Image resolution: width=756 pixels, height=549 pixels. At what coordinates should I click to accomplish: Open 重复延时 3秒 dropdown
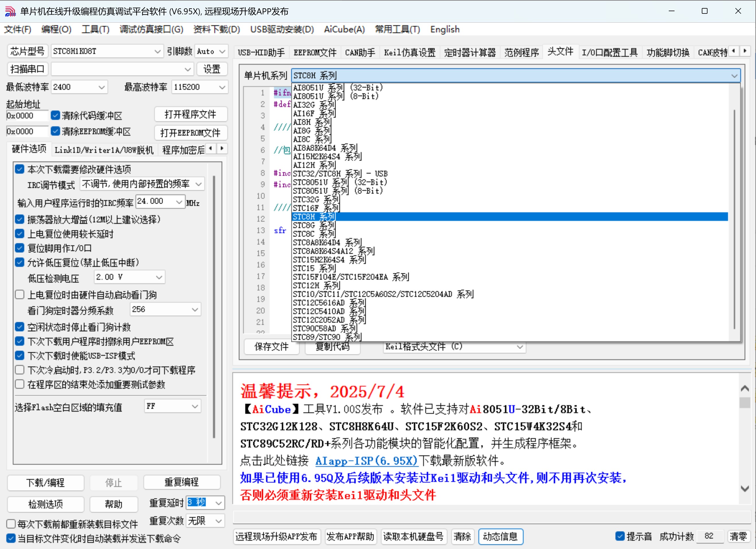click(x=205, y=502)
